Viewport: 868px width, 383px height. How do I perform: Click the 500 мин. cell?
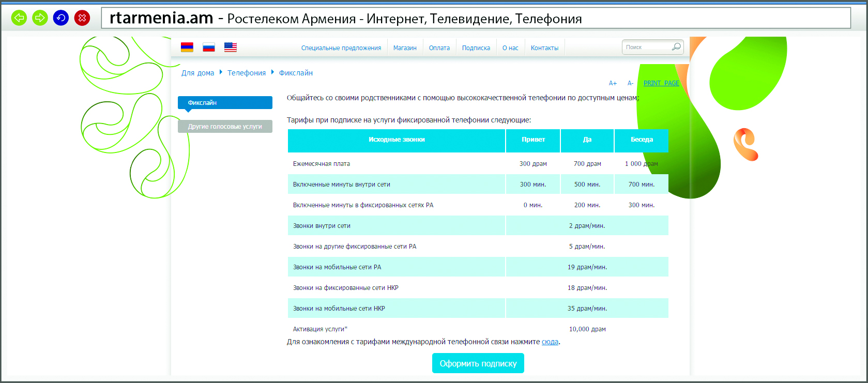[587, 185]
